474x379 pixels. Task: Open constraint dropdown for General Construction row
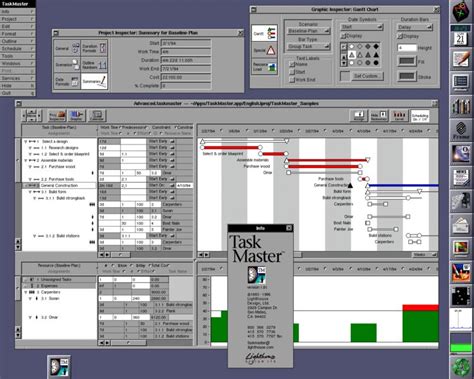pyautogui.click(x=172, y=185)
